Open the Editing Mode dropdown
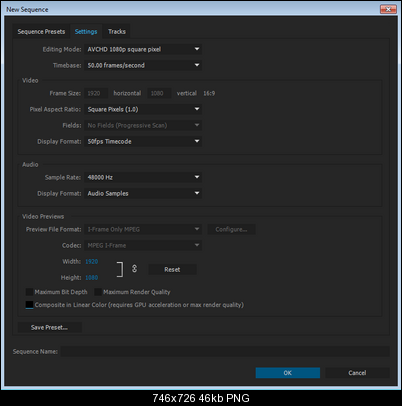Screen dimensions: 402x406 coord(143,49)
